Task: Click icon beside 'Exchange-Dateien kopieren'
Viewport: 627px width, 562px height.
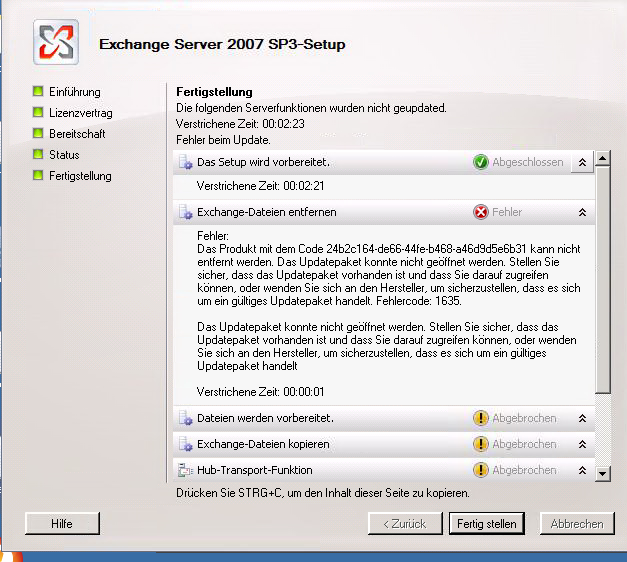Action: [x=185, y=444]
